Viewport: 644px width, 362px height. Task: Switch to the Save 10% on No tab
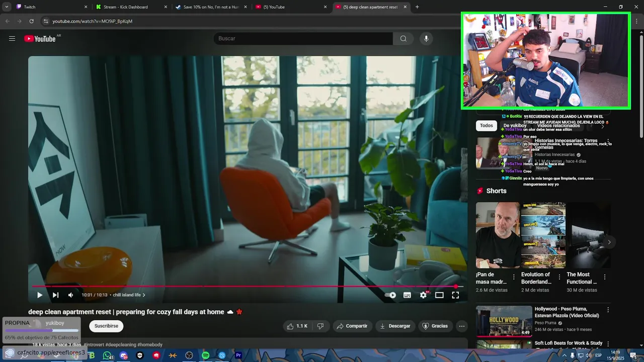(x=210, y=7)
